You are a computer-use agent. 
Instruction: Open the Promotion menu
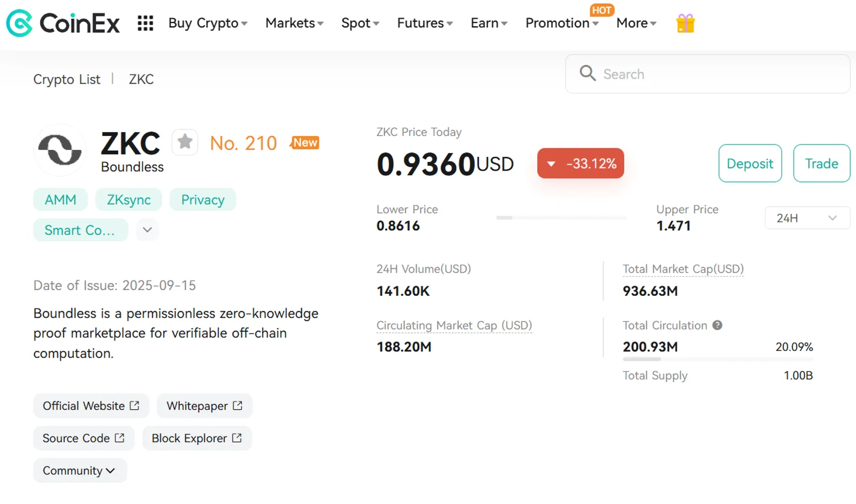562,23
